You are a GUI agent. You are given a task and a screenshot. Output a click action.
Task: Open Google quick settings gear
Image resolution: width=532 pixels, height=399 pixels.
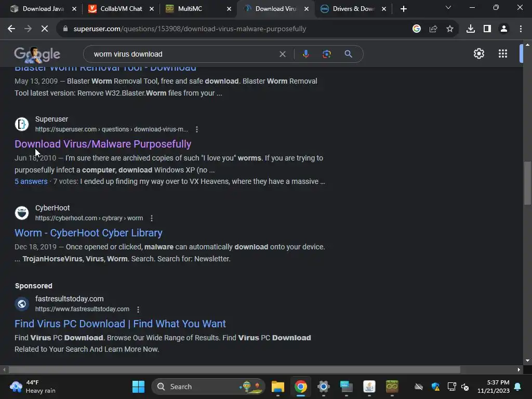pyautogui.click(x=478, y=54)
